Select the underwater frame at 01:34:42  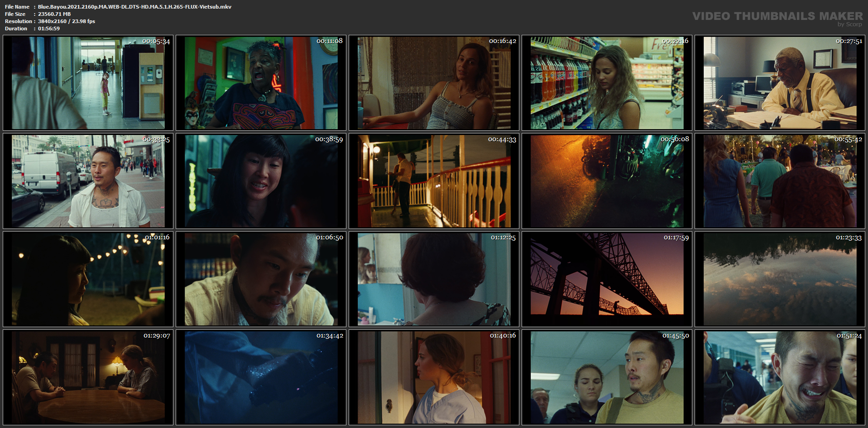261,377
